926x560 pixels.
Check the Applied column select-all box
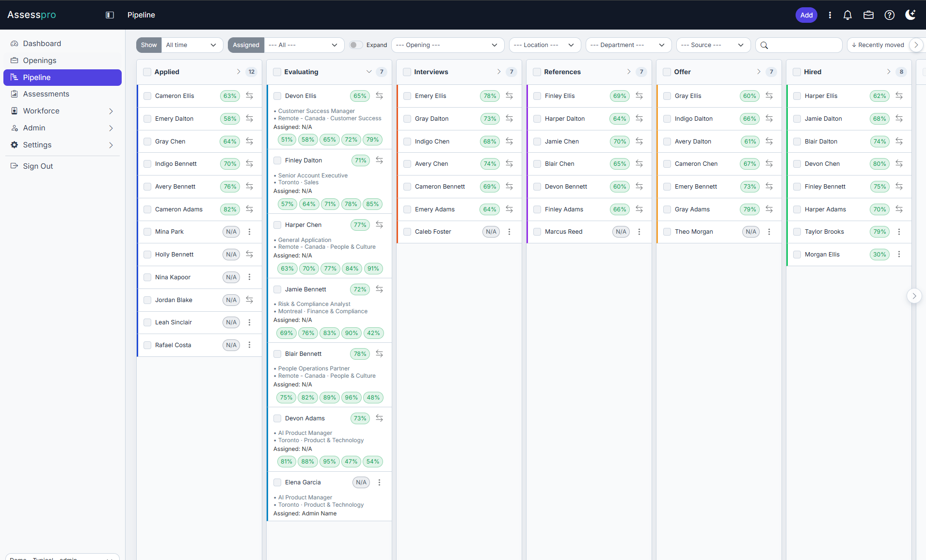pos(147,72)
